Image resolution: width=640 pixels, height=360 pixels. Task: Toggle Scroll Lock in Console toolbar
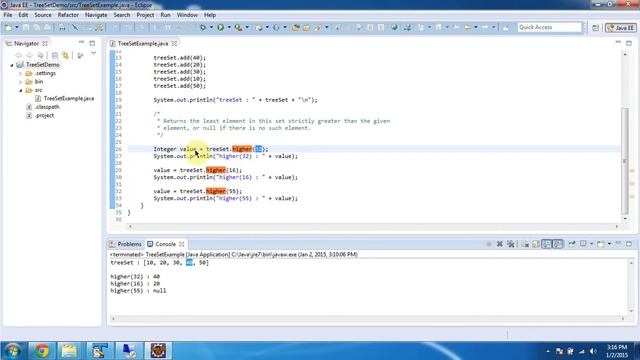(536, 244)
